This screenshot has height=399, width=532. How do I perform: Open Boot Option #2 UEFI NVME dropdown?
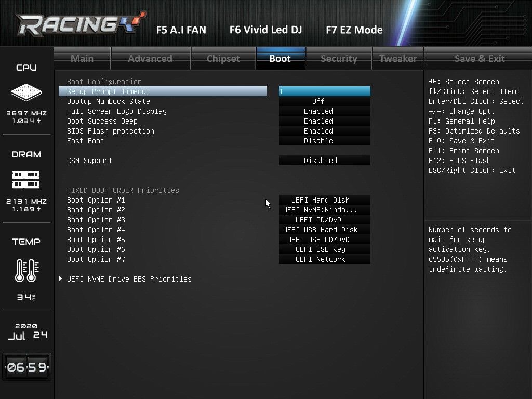tap(325, 210)
